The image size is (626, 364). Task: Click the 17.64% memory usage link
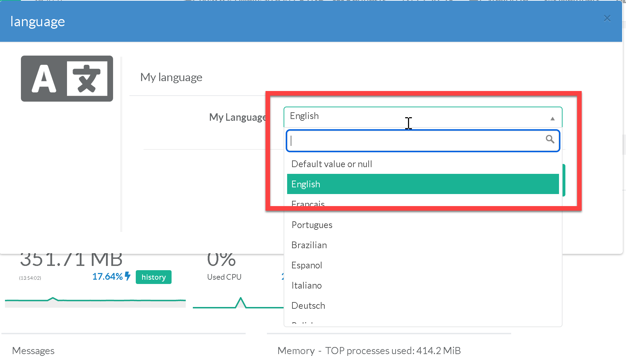[x=107, y=277]
